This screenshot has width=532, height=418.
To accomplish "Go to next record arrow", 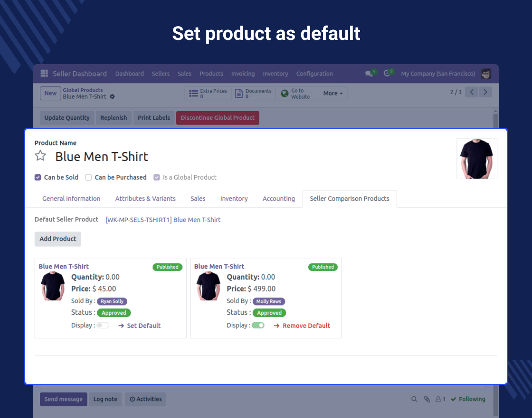I will coord(485,92).
